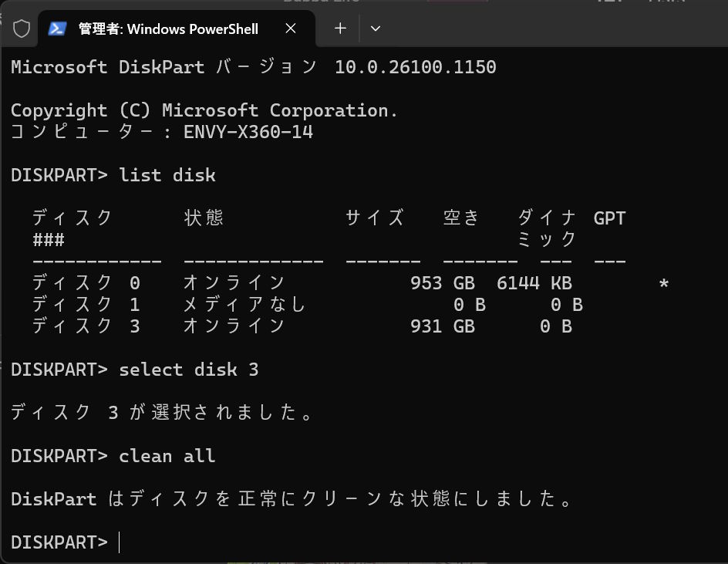Click the 'select disk 3' command text
This screenshot has width=728, height=564.
tap(188, 370)
